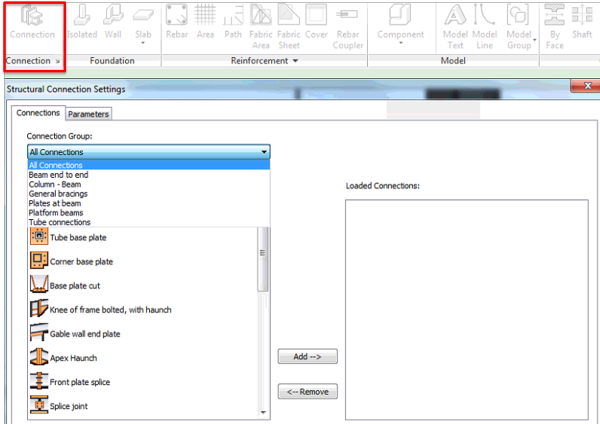The height and width of the screenshot is (424, 600).
Task: Click the Remove button
Action: click(307, 391)
